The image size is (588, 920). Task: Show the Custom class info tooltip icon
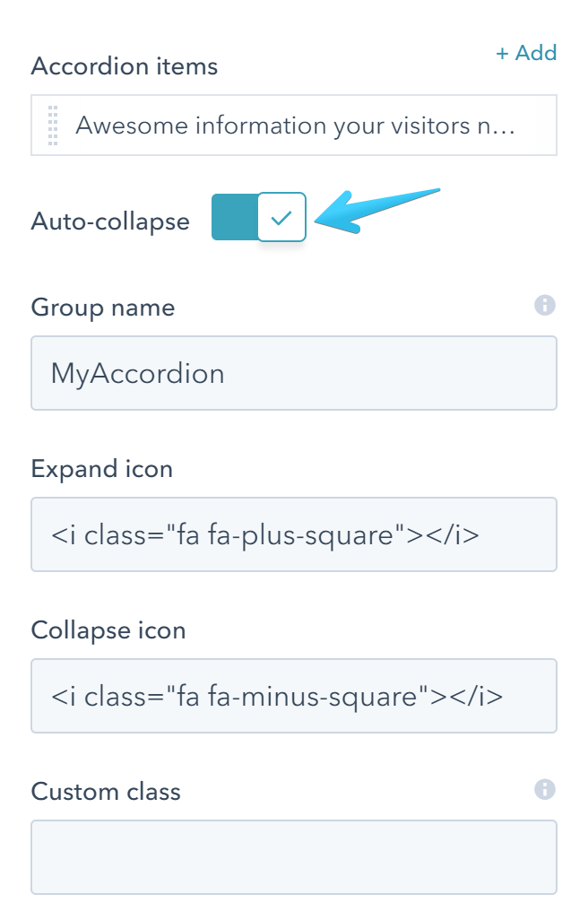(x=544, y=790)
